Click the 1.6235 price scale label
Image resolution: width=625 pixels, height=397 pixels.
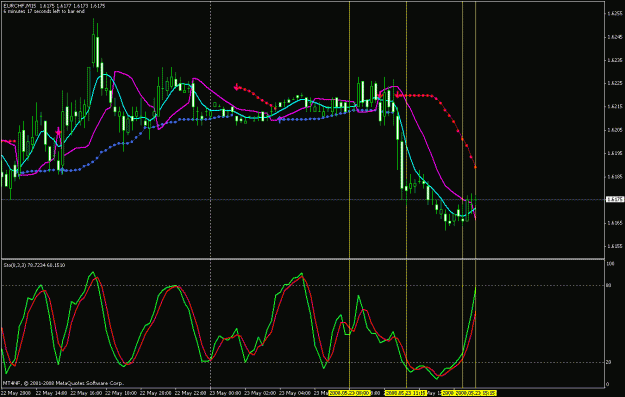click(x=615, y=60)
